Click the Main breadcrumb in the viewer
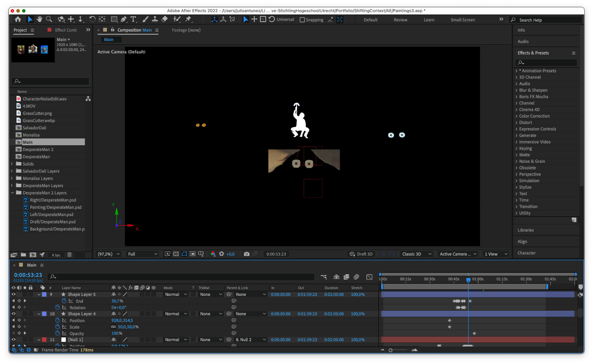The image size is (591, 364). [109, 39]
